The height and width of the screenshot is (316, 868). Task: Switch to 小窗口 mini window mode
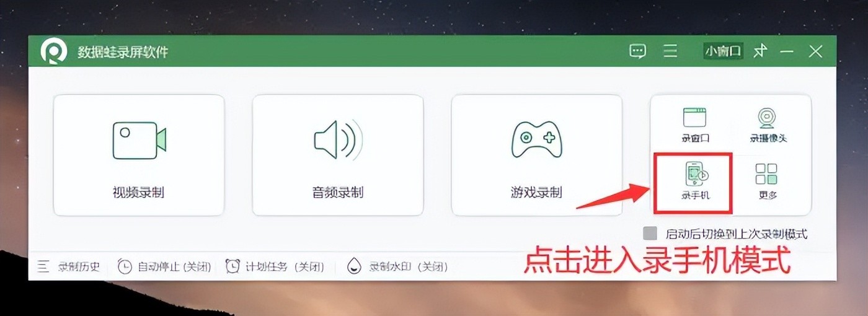[x=724, y=51]
